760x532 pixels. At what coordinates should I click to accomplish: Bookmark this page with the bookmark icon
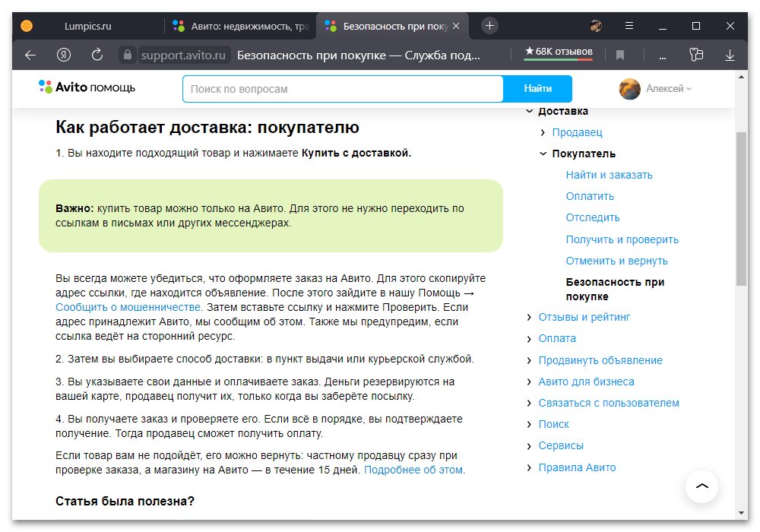point(619,55)
